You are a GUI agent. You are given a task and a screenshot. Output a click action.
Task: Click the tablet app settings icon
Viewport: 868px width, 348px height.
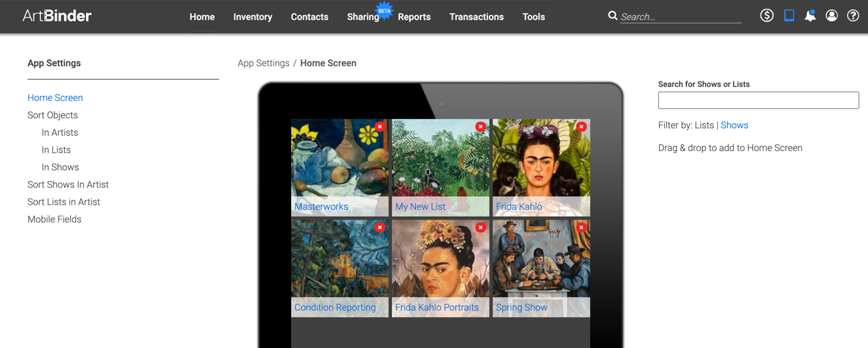(x=789, y=15)
